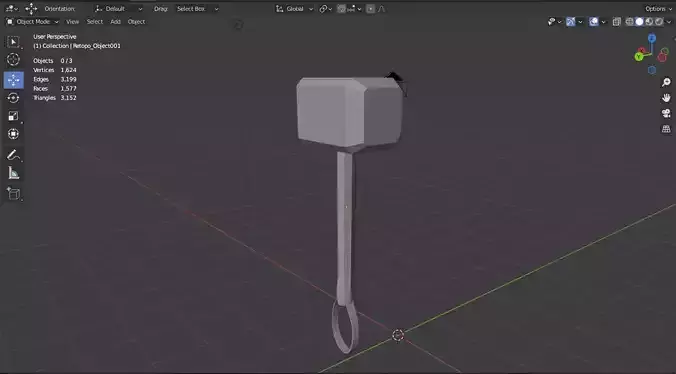Open the View menu
The width and height of the screenshot is (676, 374).
(x=72, y=22)
